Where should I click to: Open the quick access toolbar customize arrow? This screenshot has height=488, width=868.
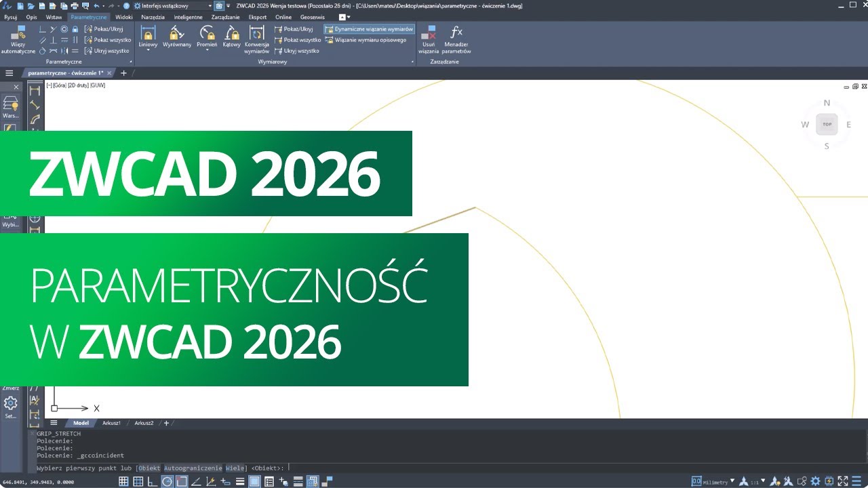(228, 5)
